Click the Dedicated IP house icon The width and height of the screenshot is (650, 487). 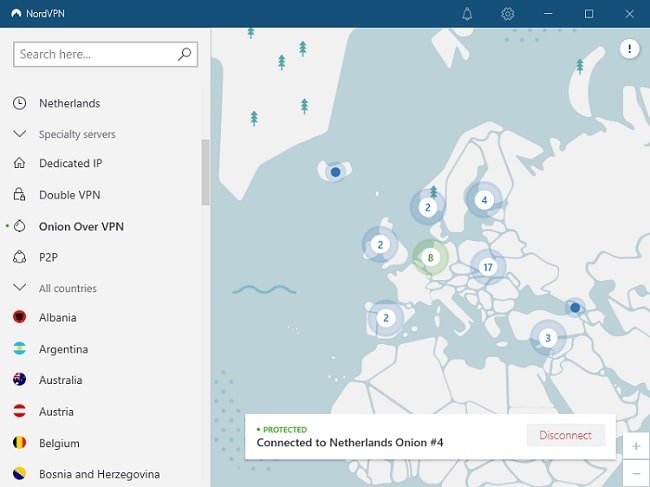tap(19, 163)
